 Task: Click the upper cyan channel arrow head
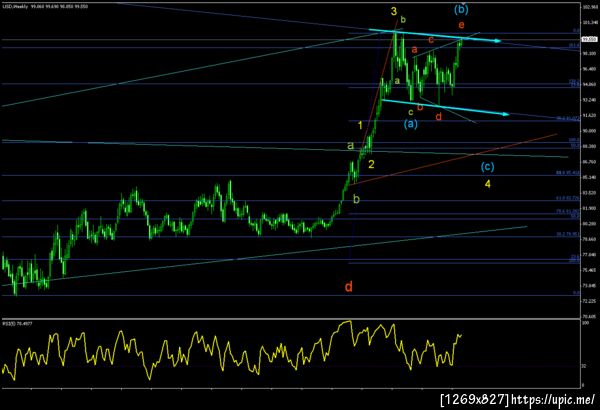(x=497, y=41)
